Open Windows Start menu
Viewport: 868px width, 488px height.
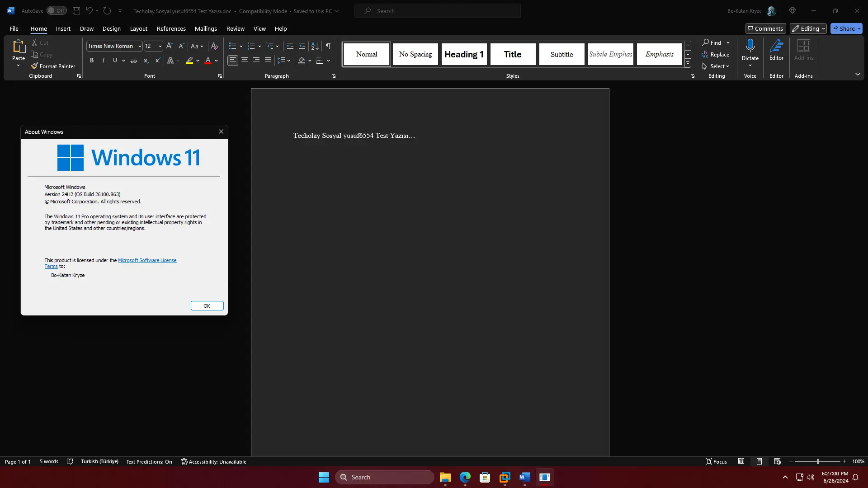point(324,477)
